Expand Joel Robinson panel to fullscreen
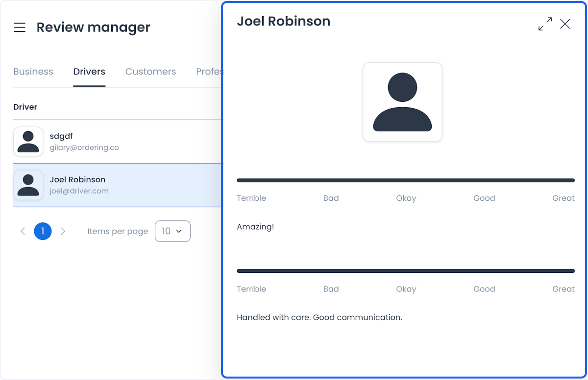The height and width of the screenshot is (380, 588). [x=545, y=24]
